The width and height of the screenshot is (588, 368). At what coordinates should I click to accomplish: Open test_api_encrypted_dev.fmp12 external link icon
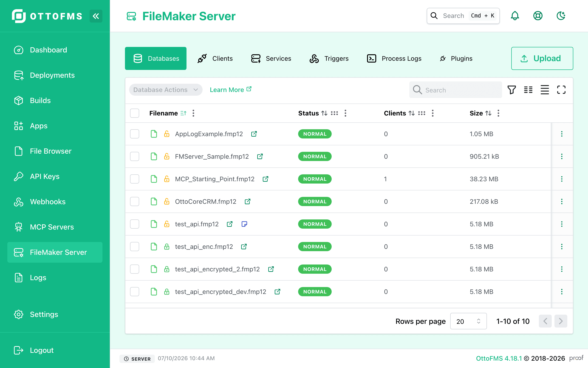tap(277, 292)
